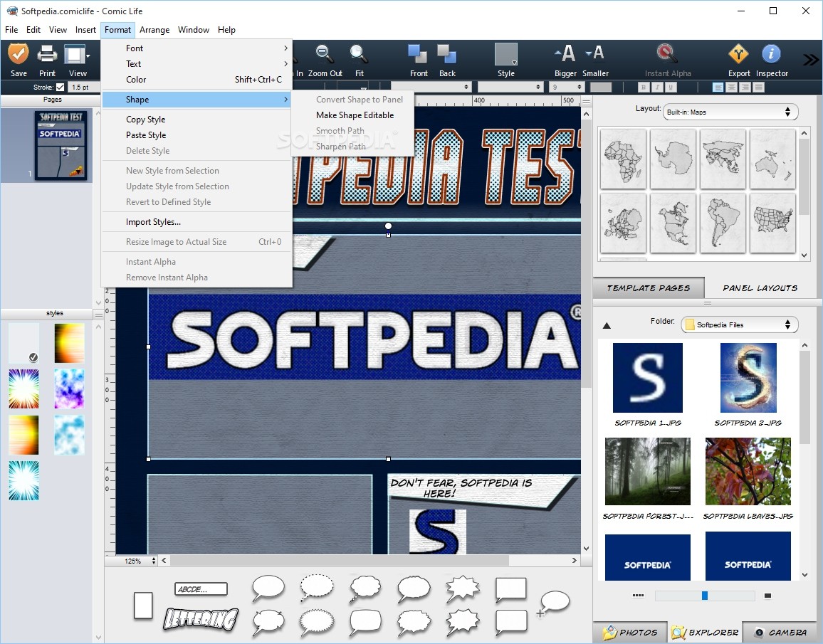
Task: Click the folder up triangle arrow
Action: [607, 326]
